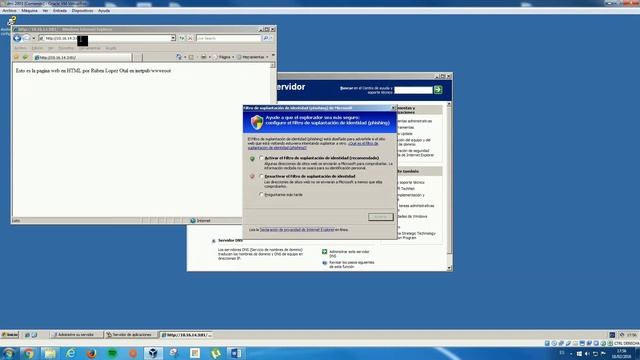Click the Add to Favorites icon
Image resolution: width=640 pixels, height=360 pixels.
coord(25,57)
